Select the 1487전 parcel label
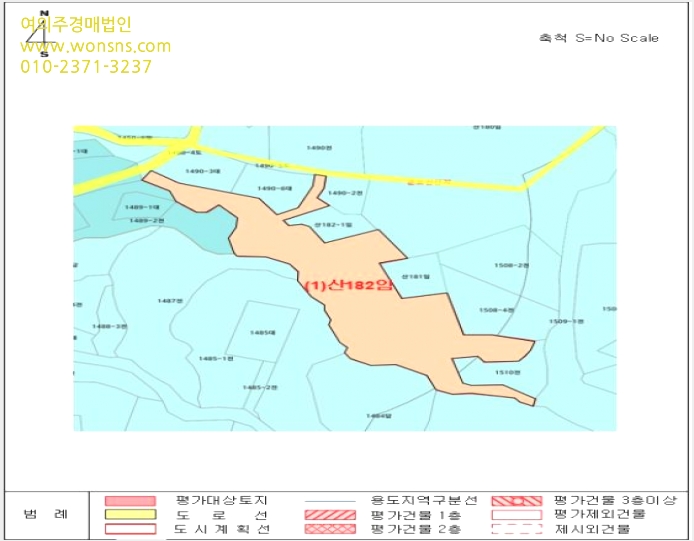The image size is (694, 541). tap(170, 301)
